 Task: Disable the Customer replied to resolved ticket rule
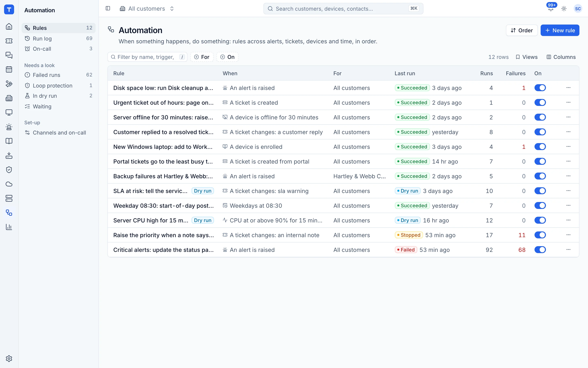coord(540,132)
